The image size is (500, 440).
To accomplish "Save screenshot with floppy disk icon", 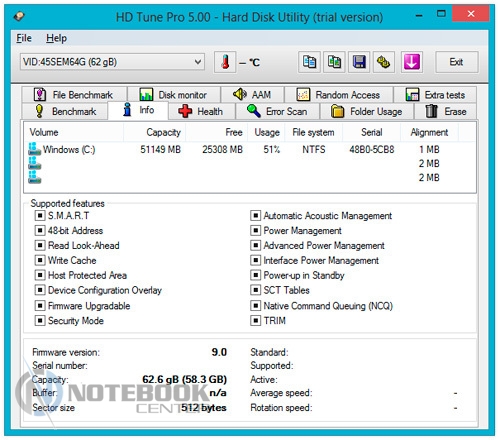I will pos(359,62).
